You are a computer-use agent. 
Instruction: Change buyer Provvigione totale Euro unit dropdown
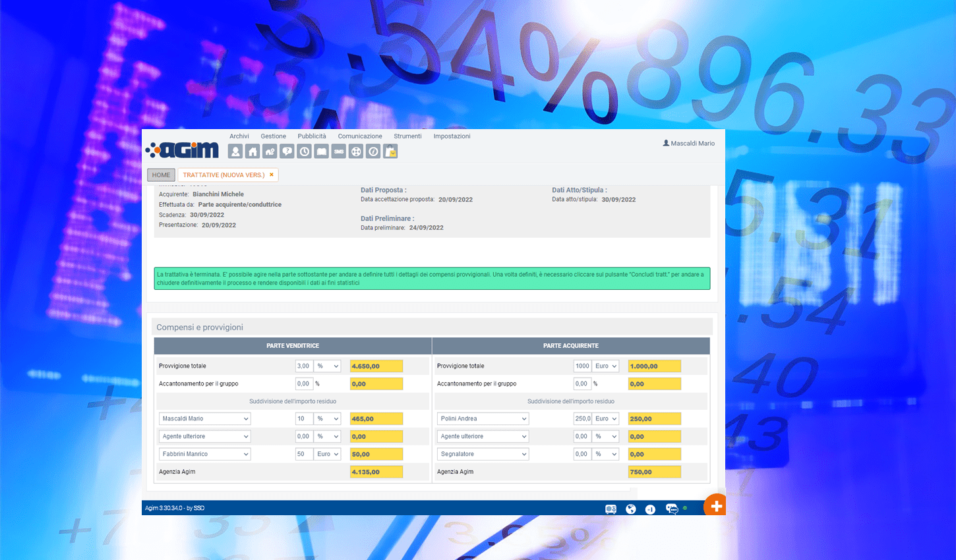click(x=606, y=366)
